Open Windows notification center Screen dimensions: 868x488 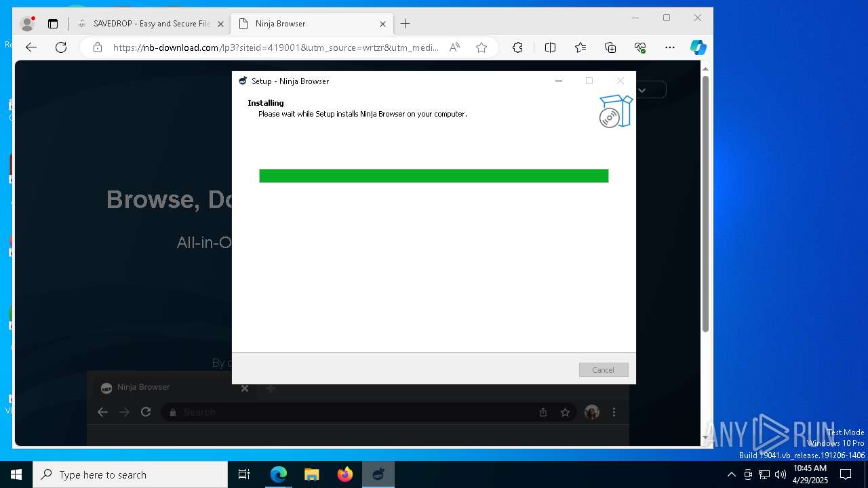(x=846, y=474)
